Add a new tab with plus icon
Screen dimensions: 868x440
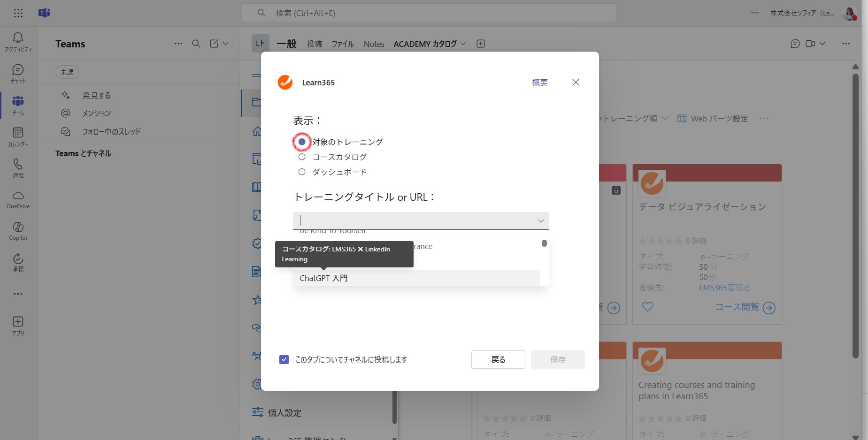[481, 44]
